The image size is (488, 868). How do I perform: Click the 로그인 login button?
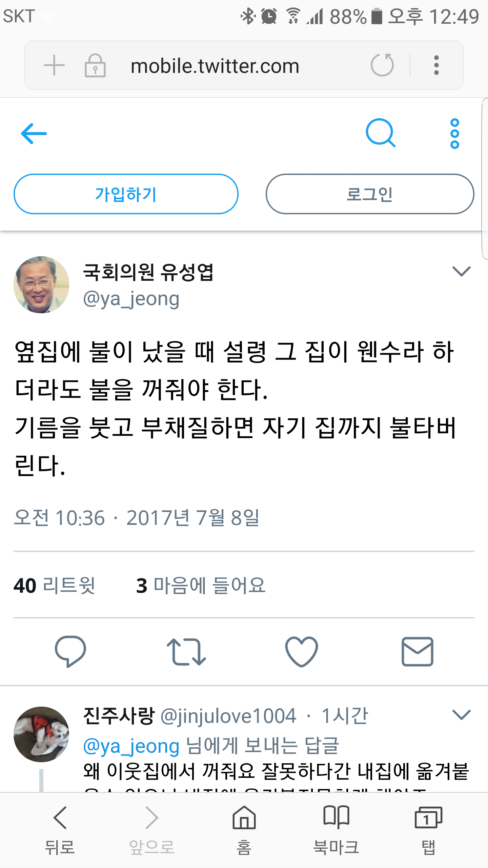pos(370,194)
